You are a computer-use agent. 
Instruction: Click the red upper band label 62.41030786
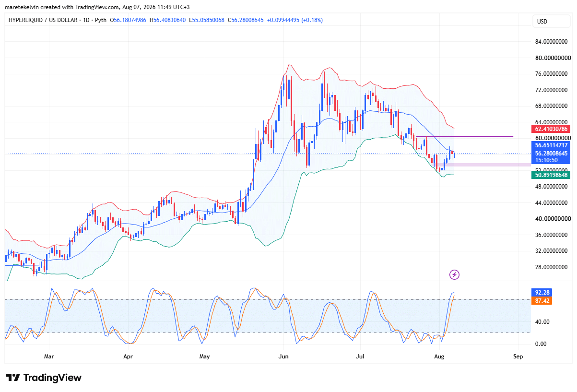click(551, 129)
